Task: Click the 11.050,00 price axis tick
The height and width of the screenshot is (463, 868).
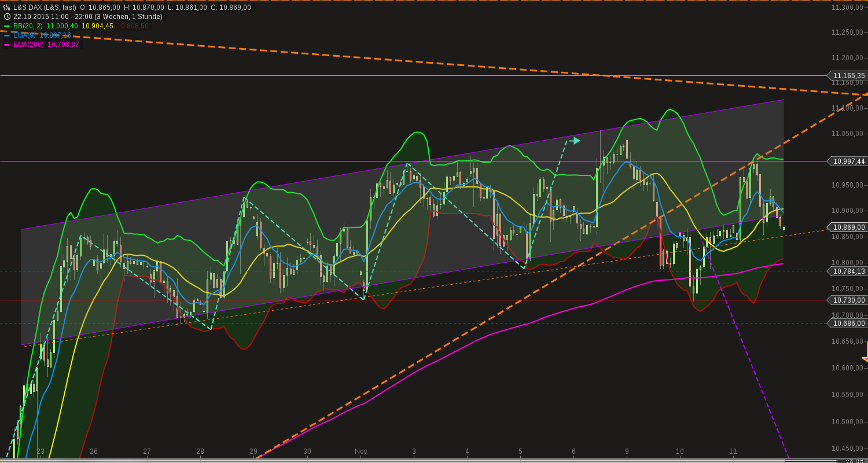Action: [x=848, y=134]
